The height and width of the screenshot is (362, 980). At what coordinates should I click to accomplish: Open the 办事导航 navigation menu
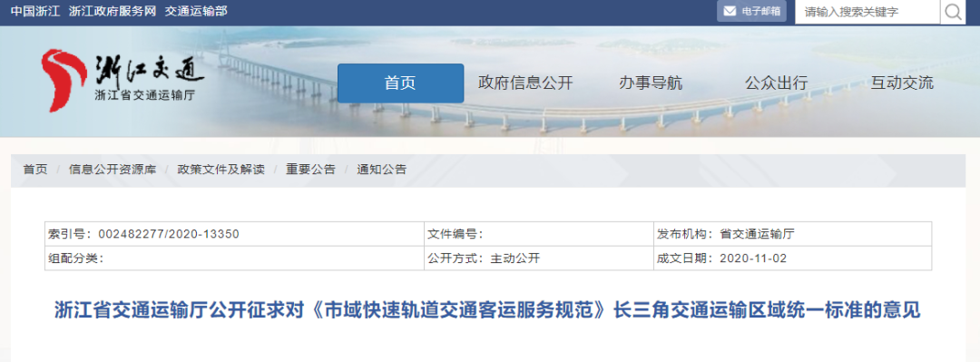(x=651, y=83)
